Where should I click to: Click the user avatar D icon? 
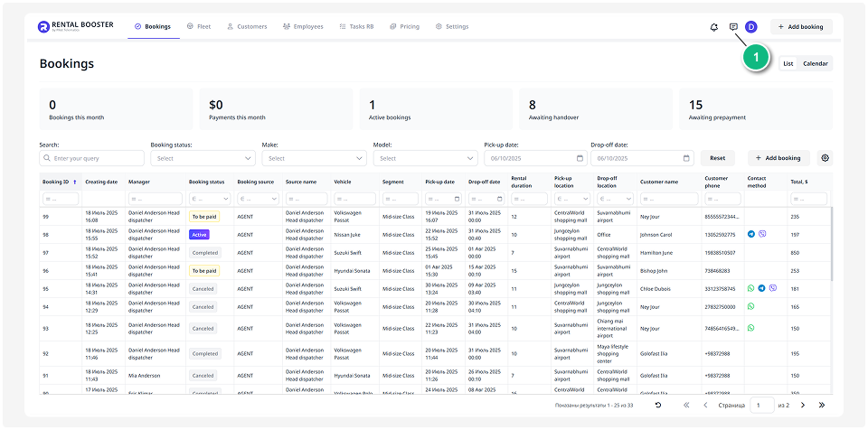coord(751,27)
